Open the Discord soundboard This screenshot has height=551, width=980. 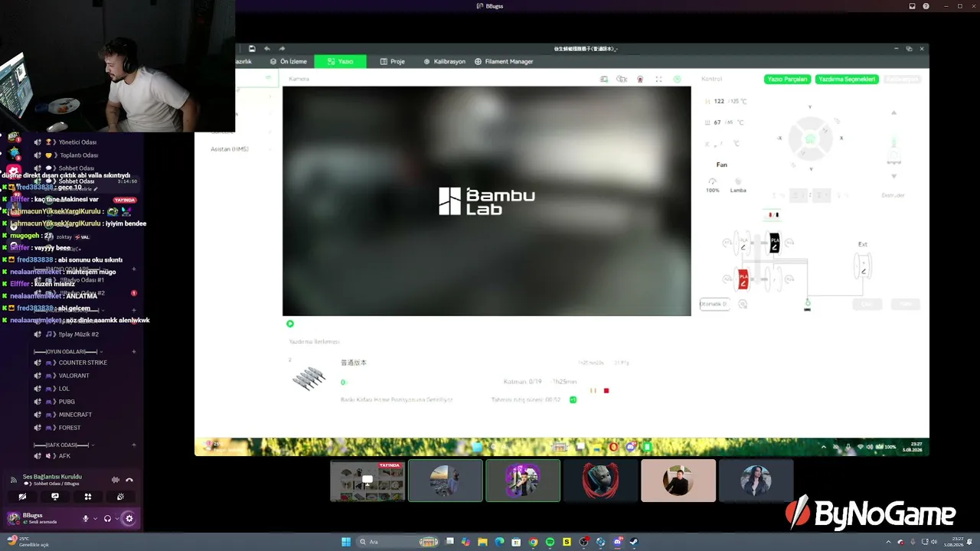120,497
